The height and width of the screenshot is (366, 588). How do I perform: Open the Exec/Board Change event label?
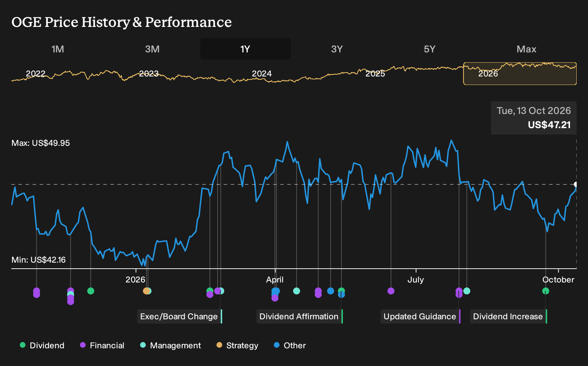179,316
